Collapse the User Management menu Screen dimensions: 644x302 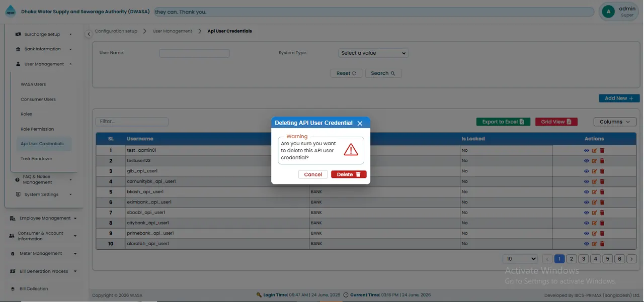45,64
